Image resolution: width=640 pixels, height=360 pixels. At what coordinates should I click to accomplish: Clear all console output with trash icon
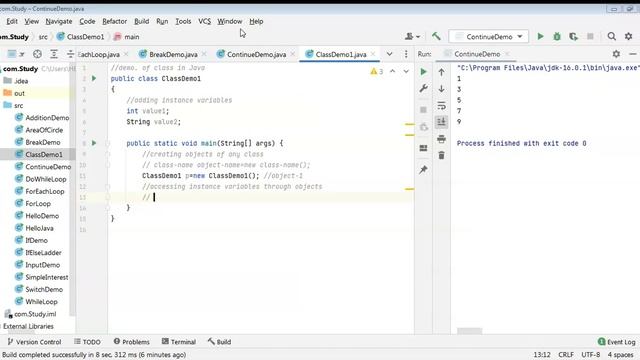pyautogui.click(x=441, y=156)
